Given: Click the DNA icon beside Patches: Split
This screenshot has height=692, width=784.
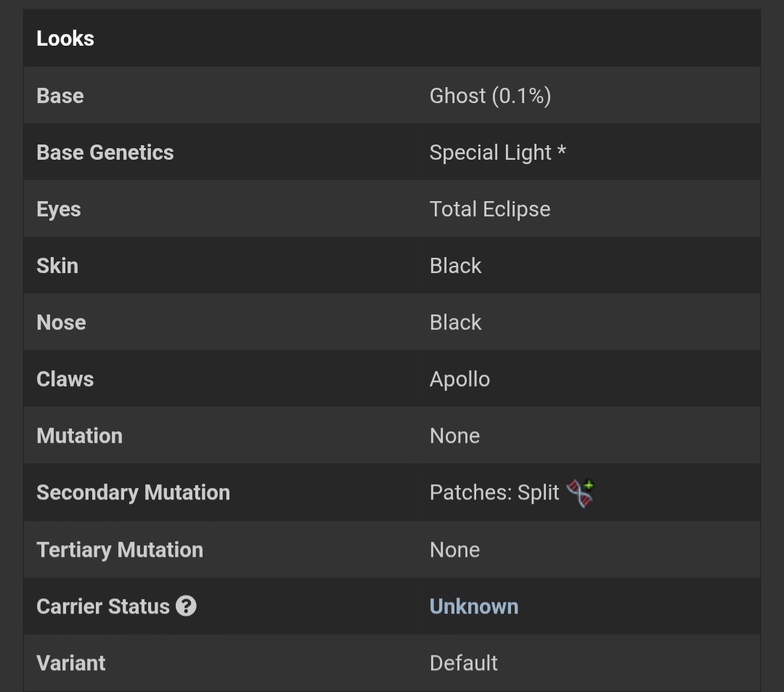Looking at the screenshot, I should click(x=580, y=493).
